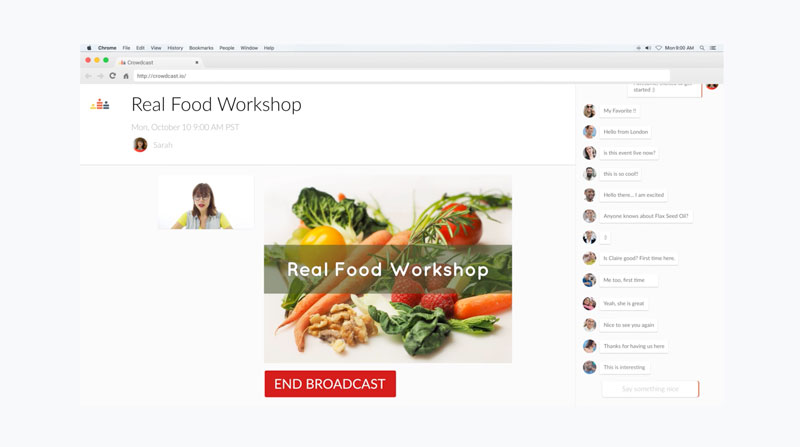Click the Crowdcast logo icon

(100, 105)
